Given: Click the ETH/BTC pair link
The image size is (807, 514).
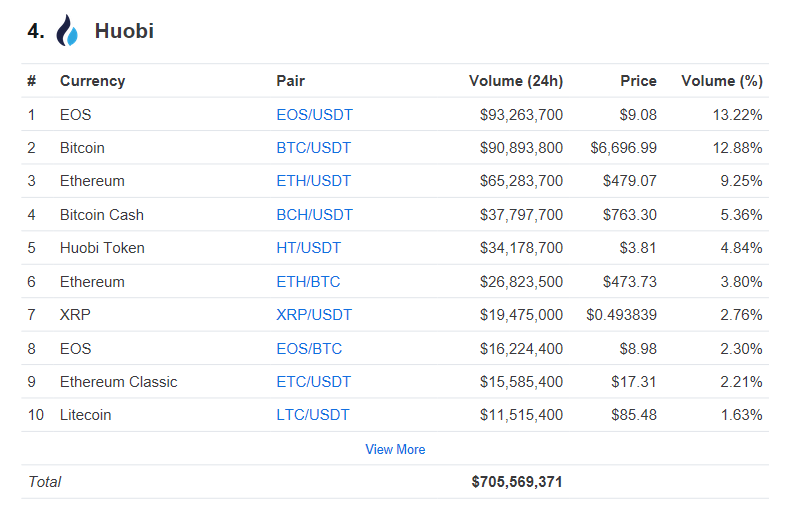Looking at the screenshot, I should tap(308, 282).
